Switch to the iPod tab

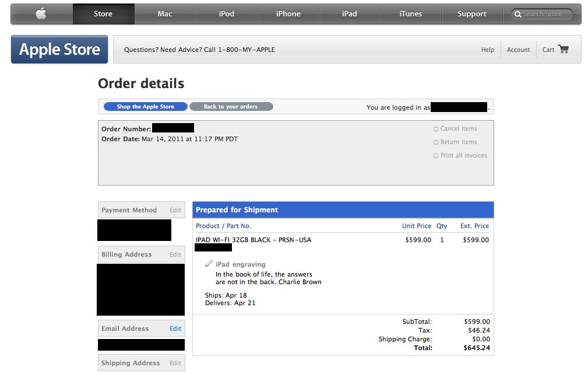click(227, 14)
